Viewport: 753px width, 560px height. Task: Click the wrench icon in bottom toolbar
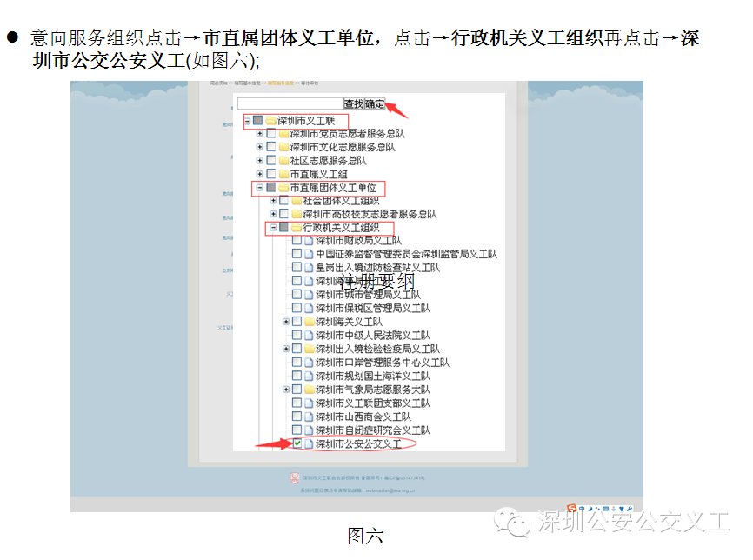[x=630, y=509]
